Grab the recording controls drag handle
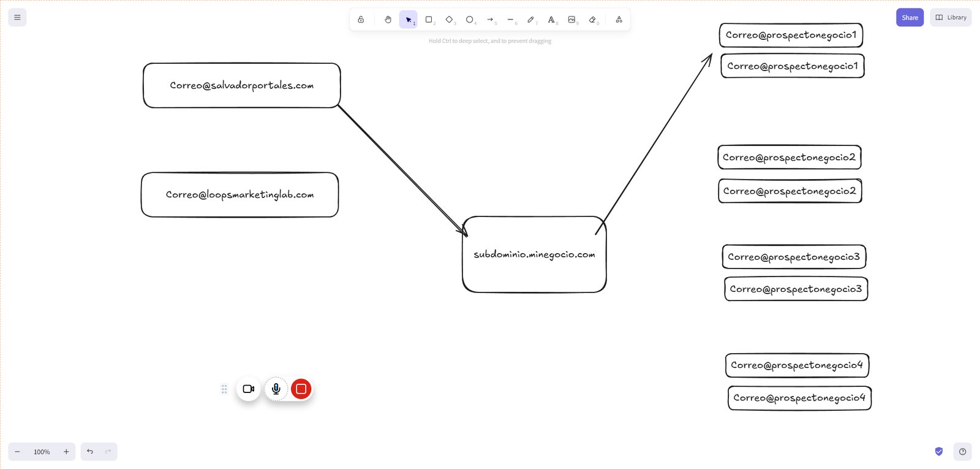The width and height of the screenshot is (980, 469). (224, 389)
